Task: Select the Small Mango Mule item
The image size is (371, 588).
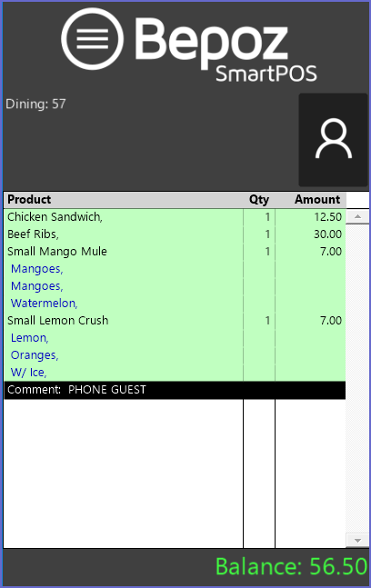Action: [175, 251]
